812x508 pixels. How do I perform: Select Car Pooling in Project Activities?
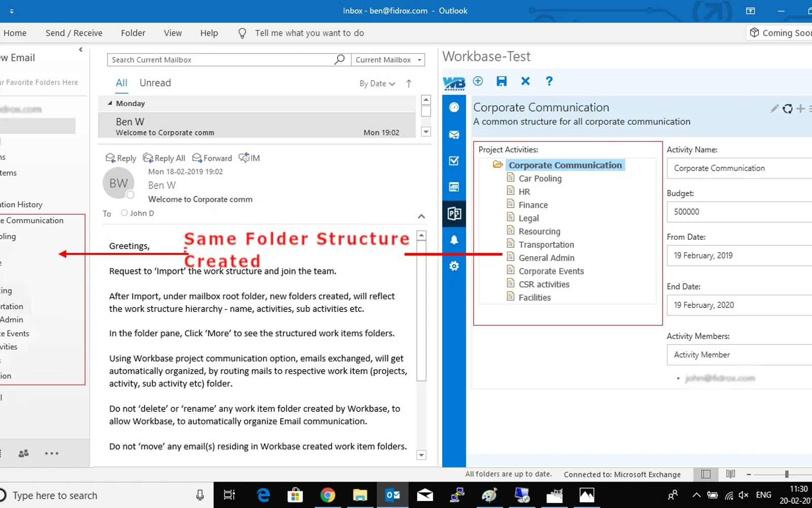(540, 178)
